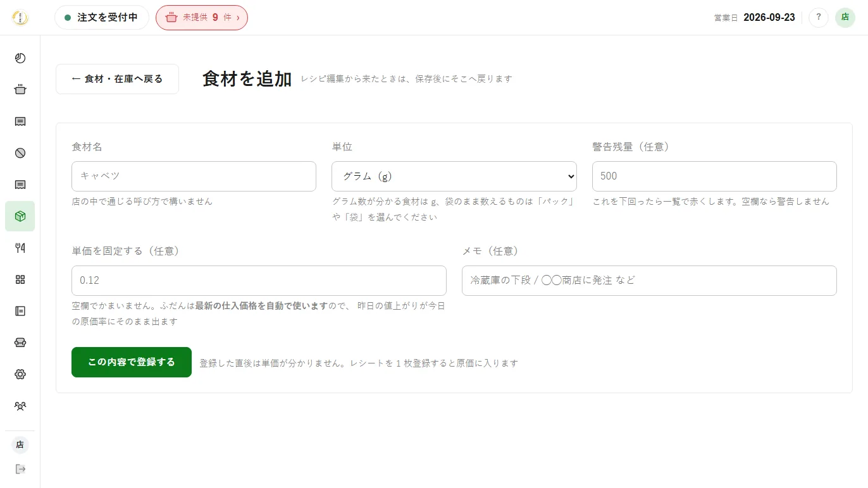The width and height of the screenshot is (868, 488).
Task: Open the ? help icon
Action: pos(818,17)
